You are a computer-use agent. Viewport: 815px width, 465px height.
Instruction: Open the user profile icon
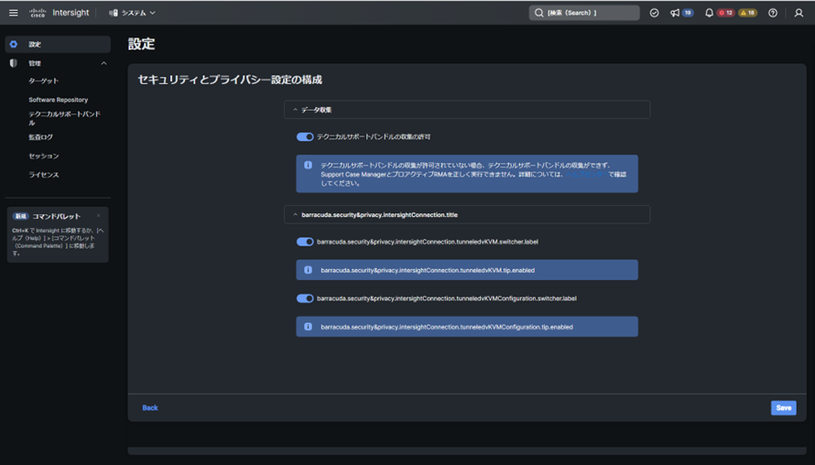[x=799, y=13]
